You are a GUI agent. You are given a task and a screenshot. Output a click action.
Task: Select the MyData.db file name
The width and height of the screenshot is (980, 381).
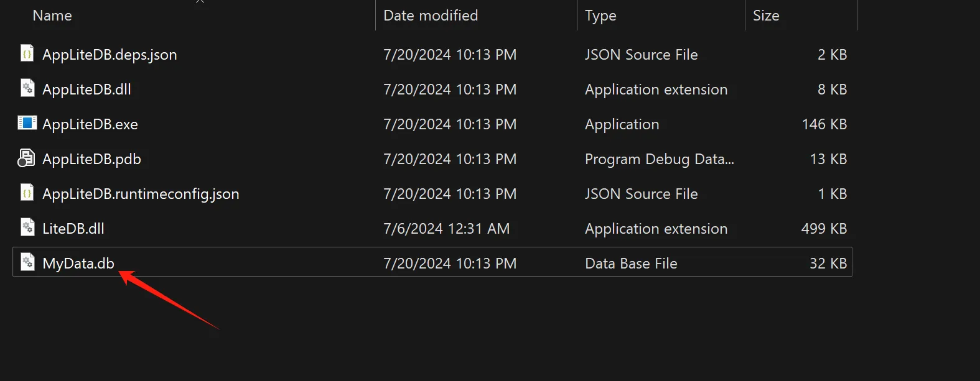click(78, 264)
